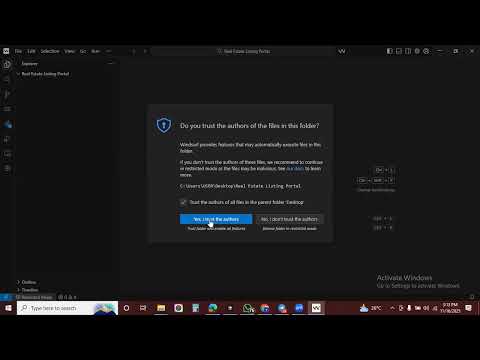Click 'No, I don't trust the authors' button

[289, 219]
